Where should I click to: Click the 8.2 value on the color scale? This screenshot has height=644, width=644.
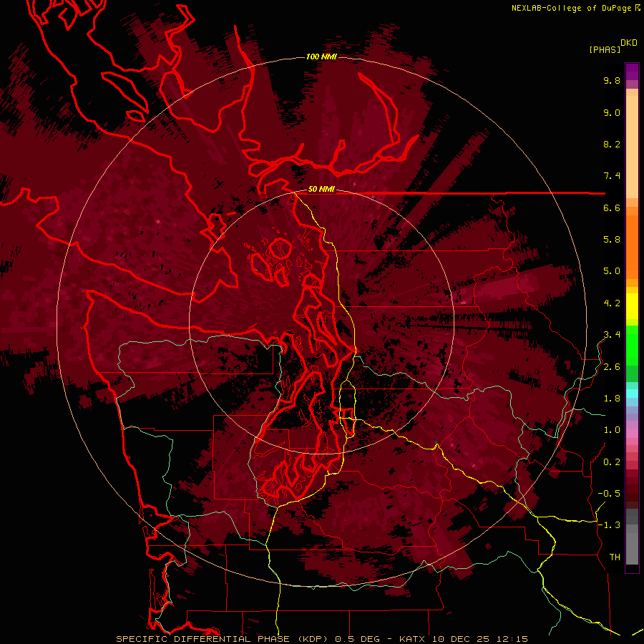click(612, 144)
